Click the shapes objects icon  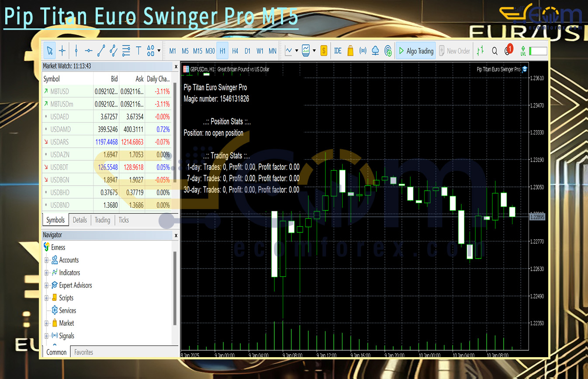(151, 51)
